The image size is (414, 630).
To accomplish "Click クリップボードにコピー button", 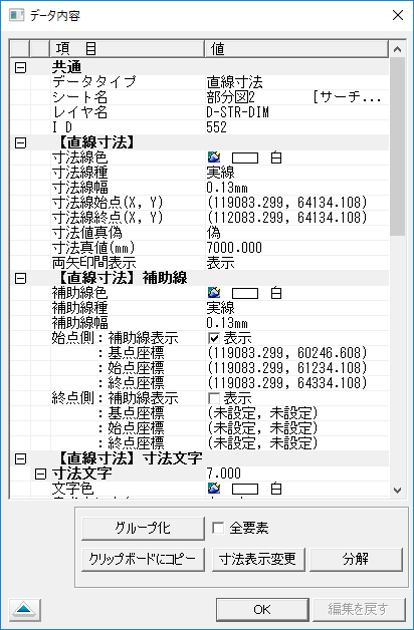I will coord(143,559).
